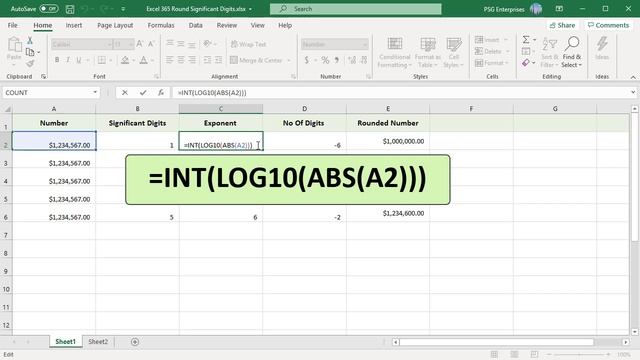Open the Format cells menu
640x360 pixels.
pos(491,63)
